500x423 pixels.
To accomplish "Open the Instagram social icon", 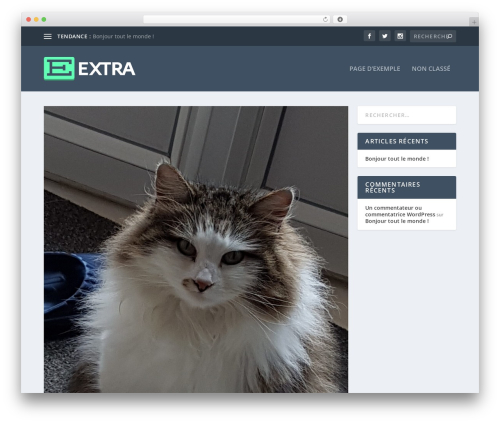I will tap(400, 36).
